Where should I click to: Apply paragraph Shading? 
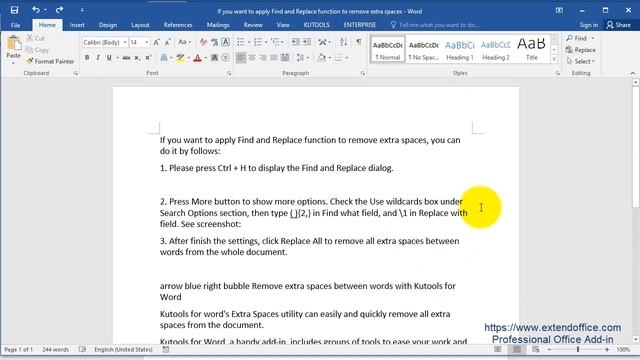click(321, 58)
